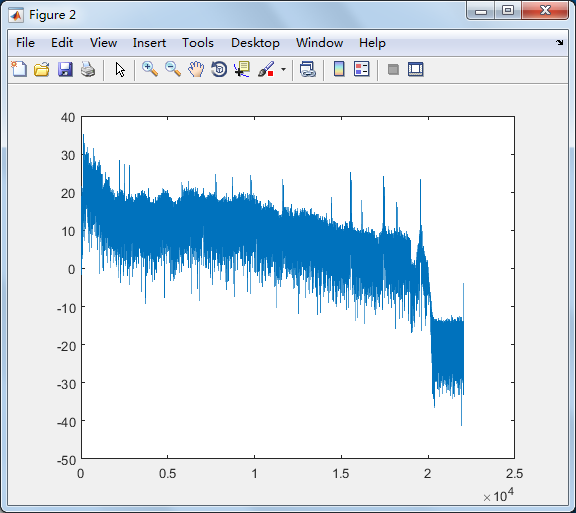Screen dimensions: 576x513
Task: Select the Rotate 3D tool
Action: coord(219,69)
